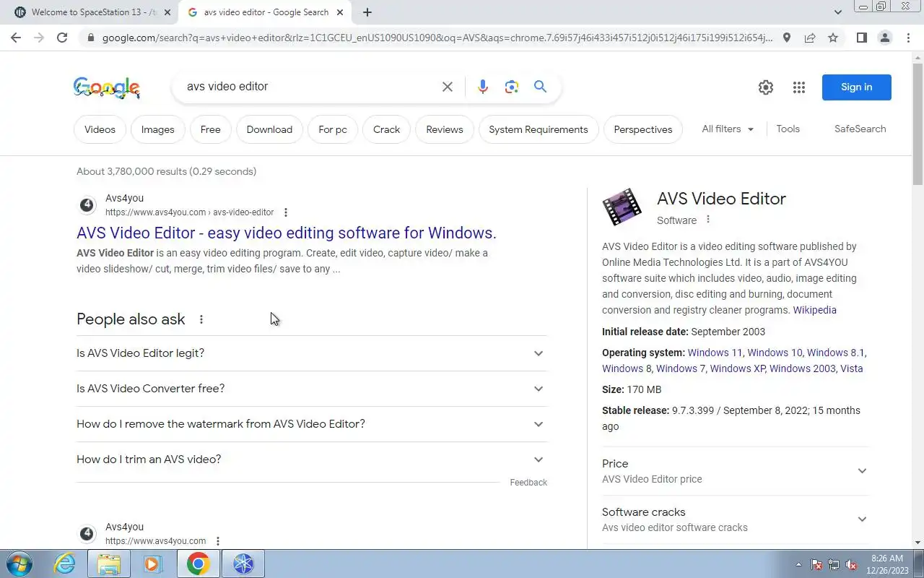Select the Reviews filter chip
924x578 pixels.
(445, 129)
